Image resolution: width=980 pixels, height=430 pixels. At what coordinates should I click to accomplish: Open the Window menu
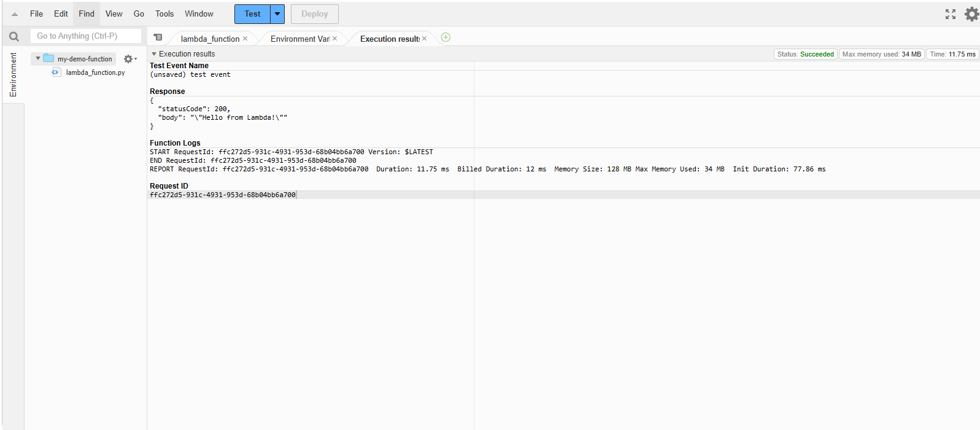click(199, 14)
